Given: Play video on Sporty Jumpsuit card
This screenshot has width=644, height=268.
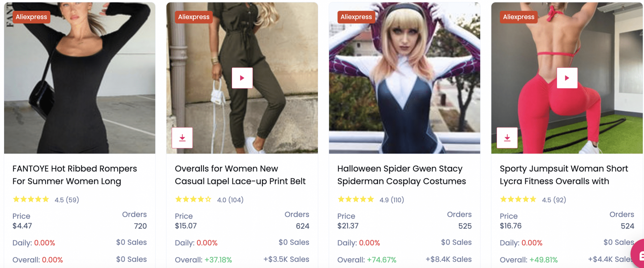Looking at the screenshot, I should pos(567,78).
